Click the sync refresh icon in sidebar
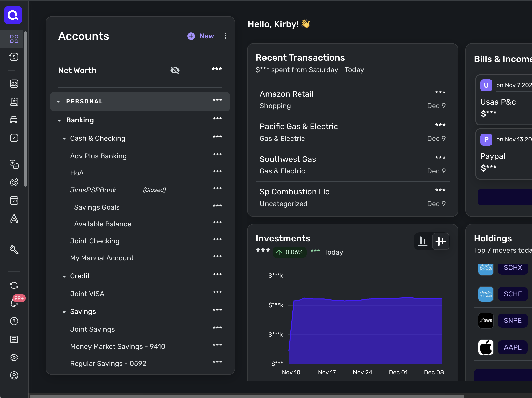The width and height of the screenshot is (532, 398). pos(14,285)
